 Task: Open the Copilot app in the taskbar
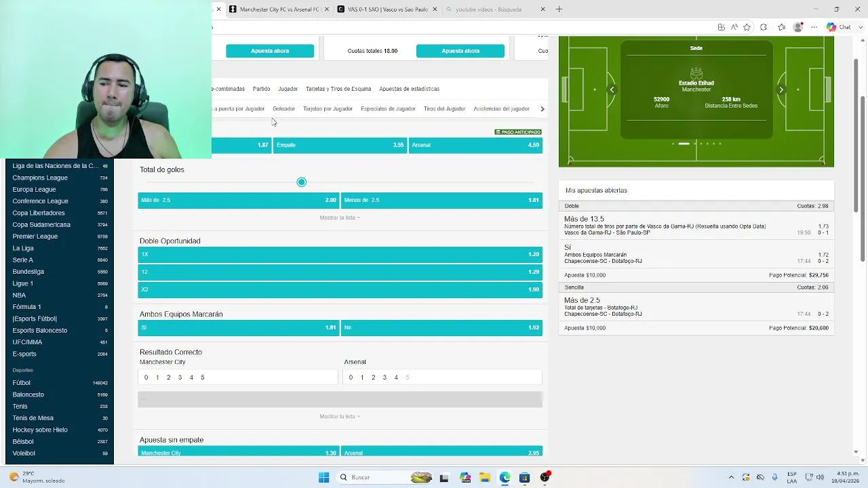pyautogui.click(x=465, y=477)
